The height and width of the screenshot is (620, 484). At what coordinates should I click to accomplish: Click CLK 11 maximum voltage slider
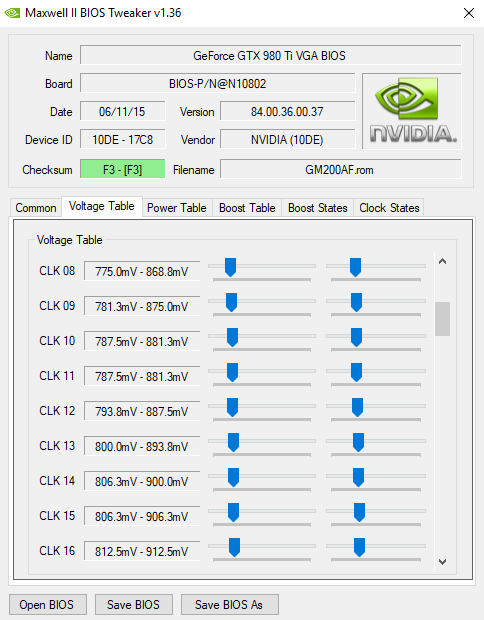point(376,374)
